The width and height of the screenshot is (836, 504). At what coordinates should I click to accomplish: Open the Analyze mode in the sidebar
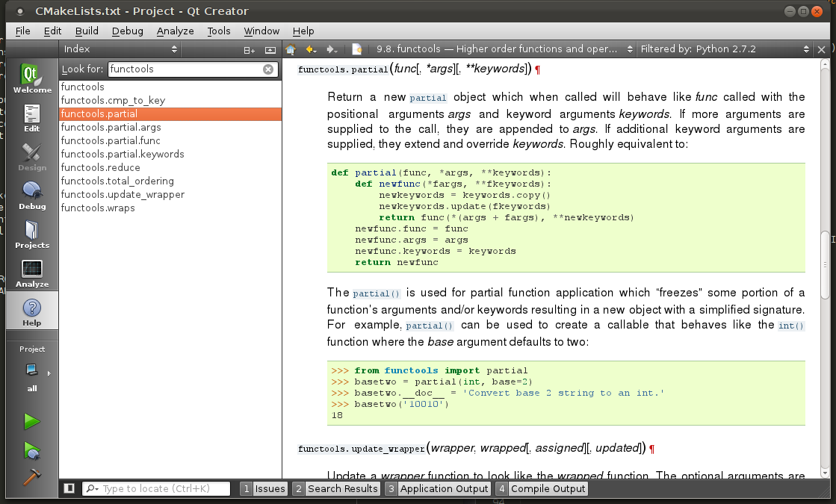coord(31,273)
